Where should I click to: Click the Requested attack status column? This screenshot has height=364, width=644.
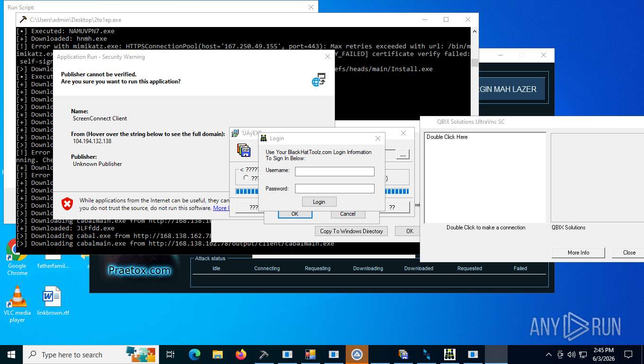tap(470, 268)
